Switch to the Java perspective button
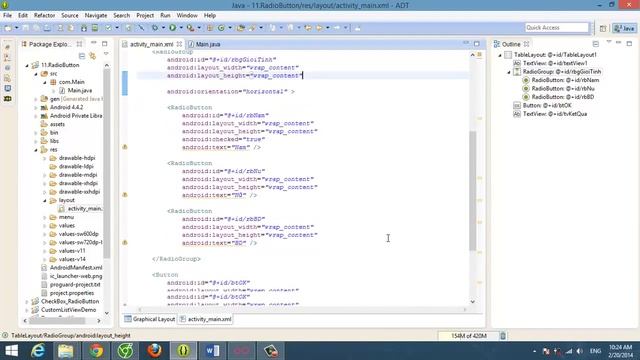 [x=624, y=28]
